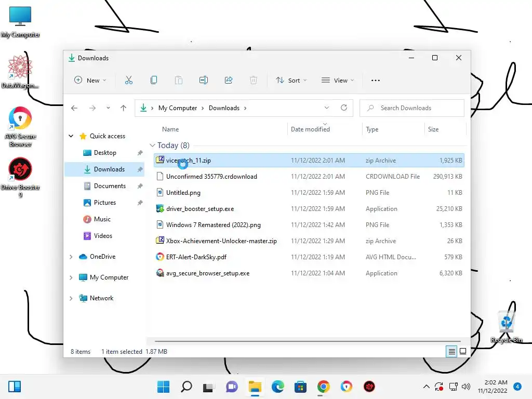Click the volume speaker tray icon
Image resolution: width=532 pixels, height=399 pixels.
click(x=466, y=387)
